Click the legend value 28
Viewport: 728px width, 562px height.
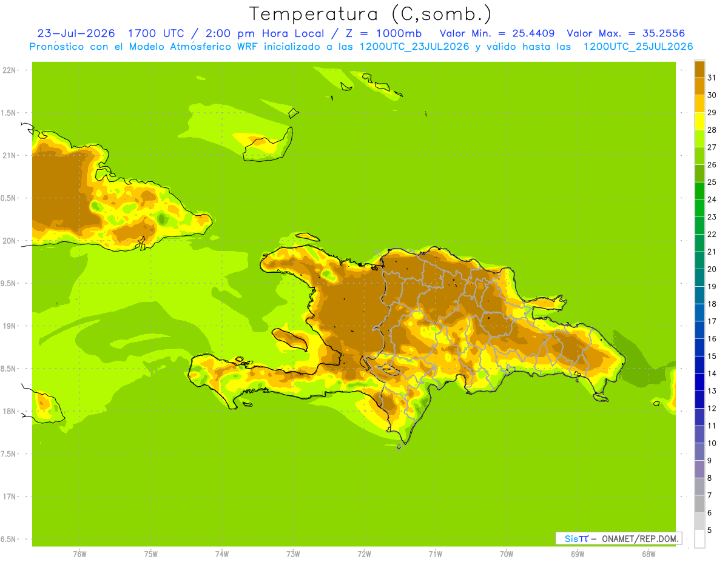pos(712,130)
